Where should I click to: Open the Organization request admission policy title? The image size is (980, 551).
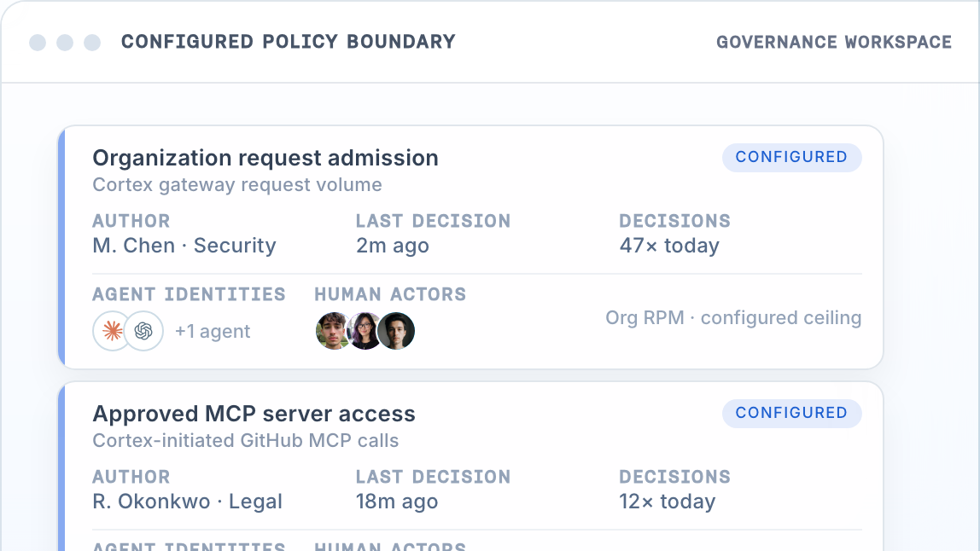(265, 158)
